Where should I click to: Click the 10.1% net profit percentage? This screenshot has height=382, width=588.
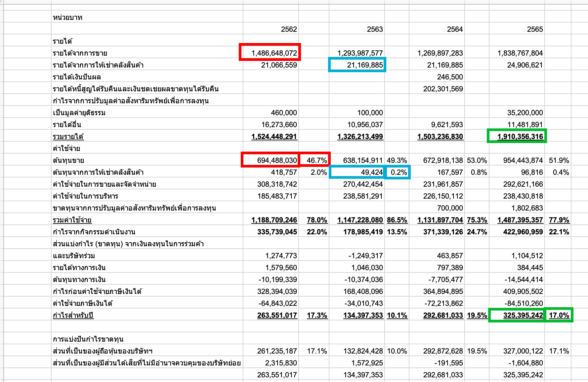click(397, 315)
